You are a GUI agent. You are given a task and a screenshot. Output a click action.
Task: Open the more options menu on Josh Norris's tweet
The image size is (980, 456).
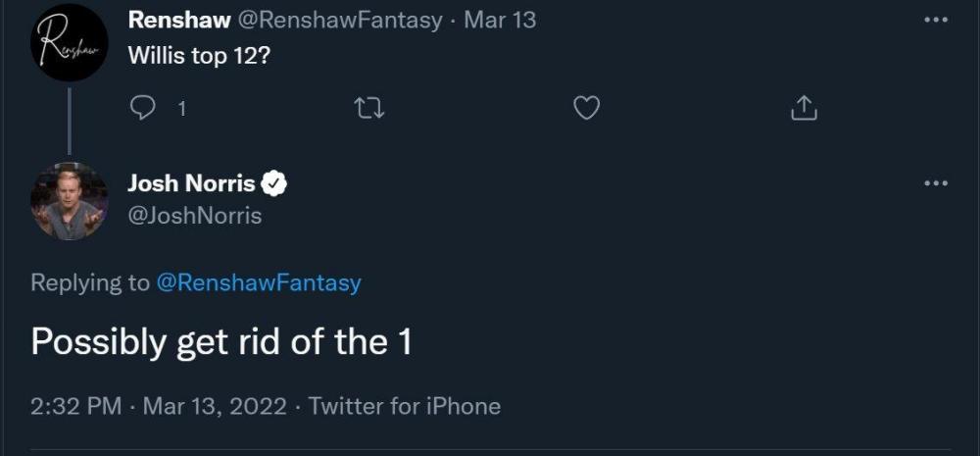[936, 182]
